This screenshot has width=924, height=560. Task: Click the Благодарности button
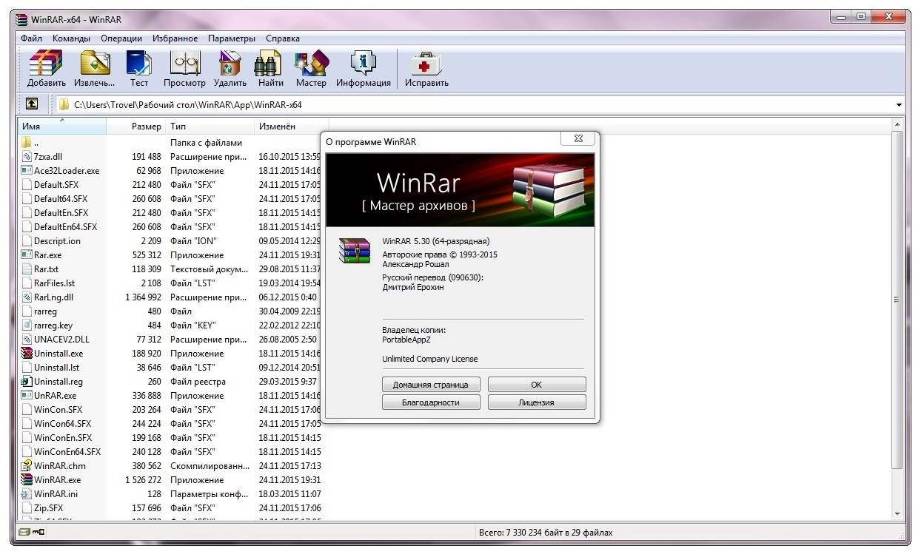[431, 402]
